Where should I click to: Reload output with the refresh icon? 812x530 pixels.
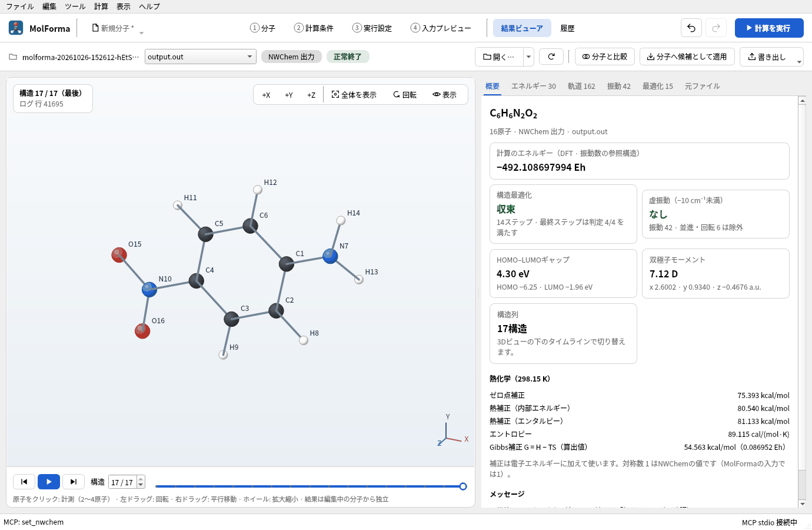point(551,57)
